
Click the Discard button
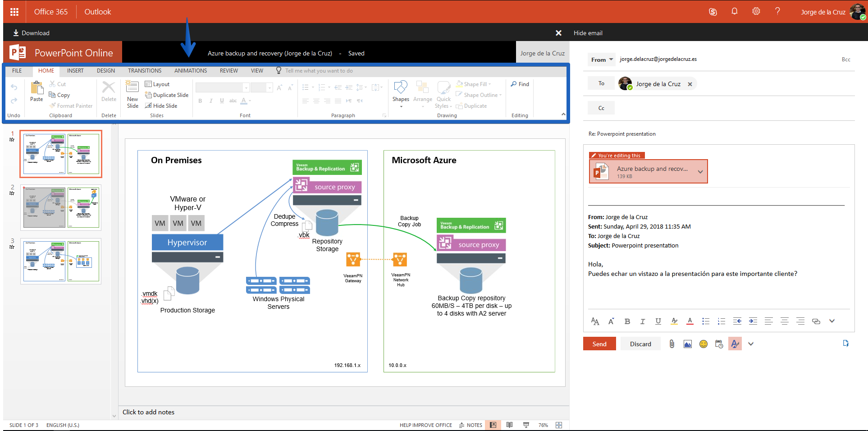[640, 344]
